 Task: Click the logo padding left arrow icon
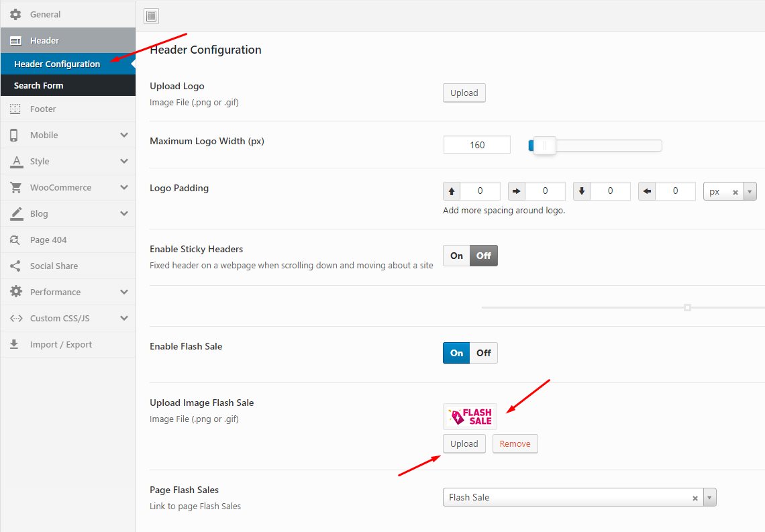click(x=647, y=191)
